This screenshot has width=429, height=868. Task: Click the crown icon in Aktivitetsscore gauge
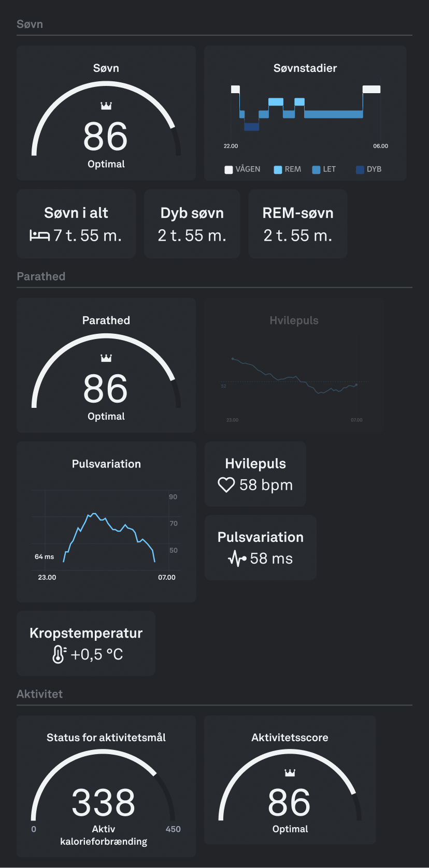[290, 773]
